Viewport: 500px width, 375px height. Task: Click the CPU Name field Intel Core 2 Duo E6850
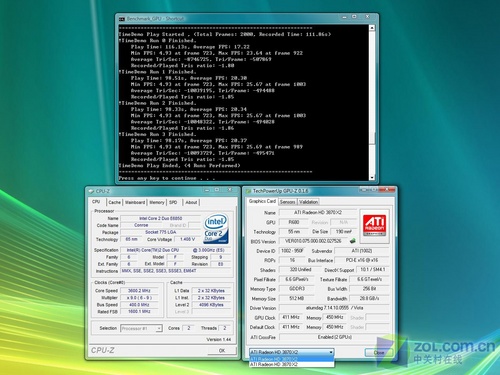pyautogui.click(x=161, y=218)
